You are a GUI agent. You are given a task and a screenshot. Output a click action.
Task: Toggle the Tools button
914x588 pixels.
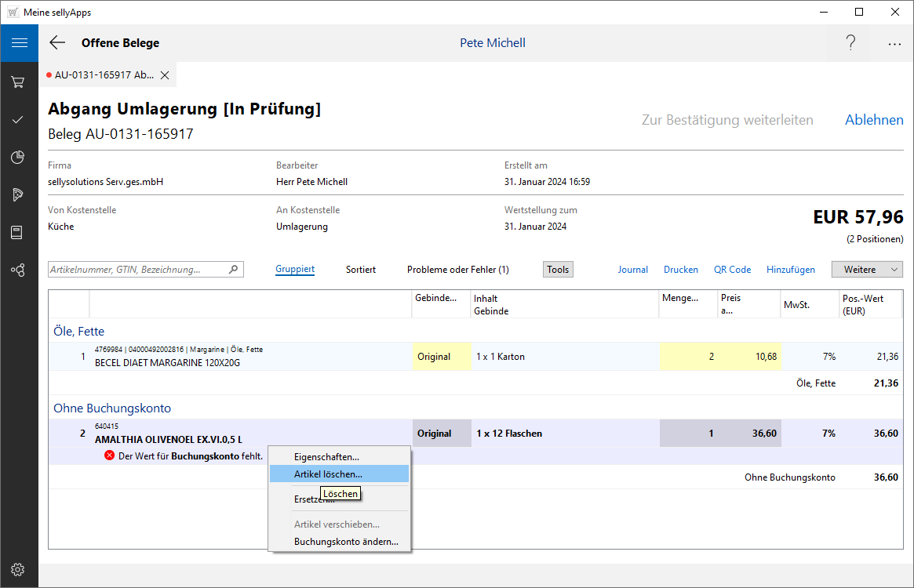pos(558,270)
